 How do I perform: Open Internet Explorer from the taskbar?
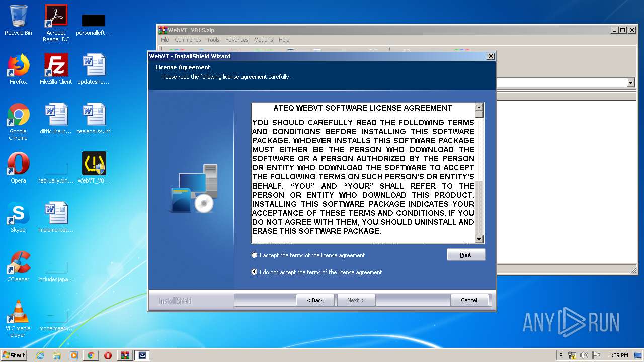coord(40,355)
